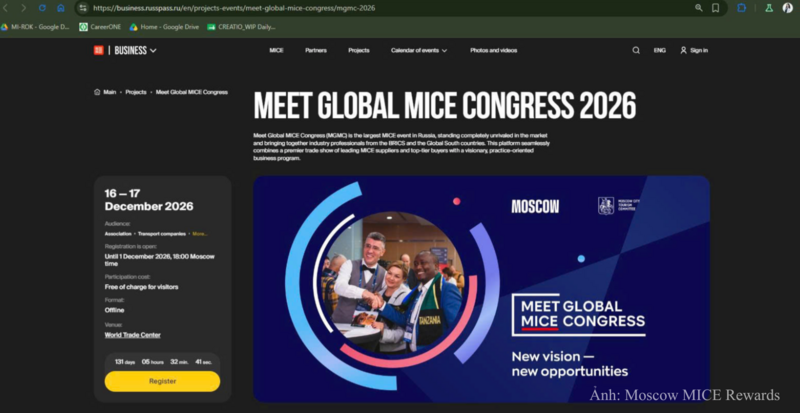Click the Meet Global MICE Congress banner image
This screenshot has height=413, width=800.
pyautogui.click(x=481, y=289)
